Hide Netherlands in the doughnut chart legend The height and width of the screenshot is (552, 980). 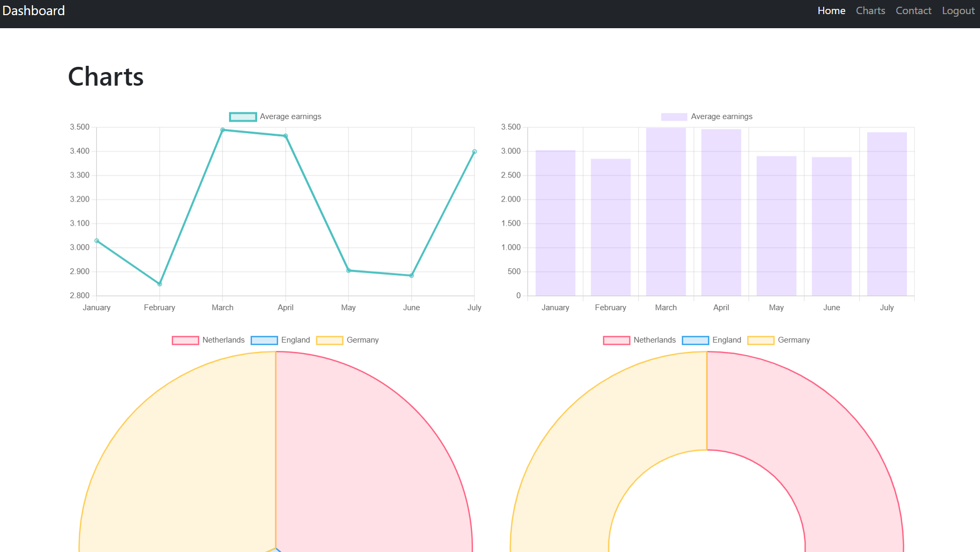[640, 340]
